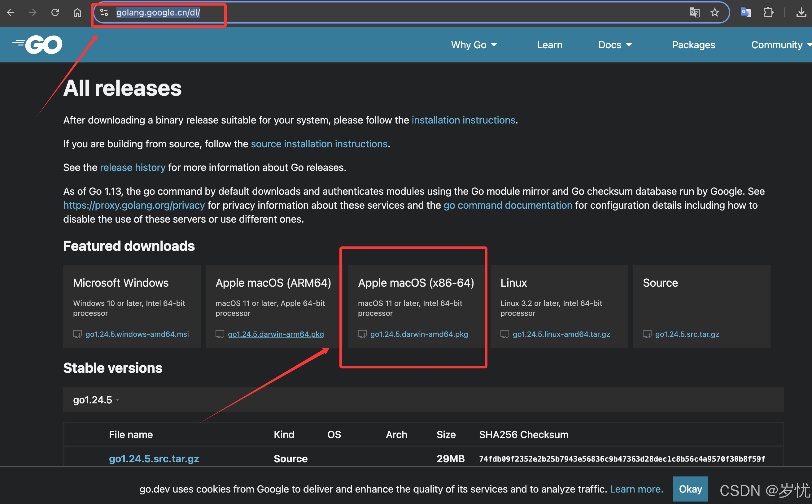Click the Go logo in header
Image resolution: width=812 pixels, height=504 pixels.
click(x=37, y=44)
